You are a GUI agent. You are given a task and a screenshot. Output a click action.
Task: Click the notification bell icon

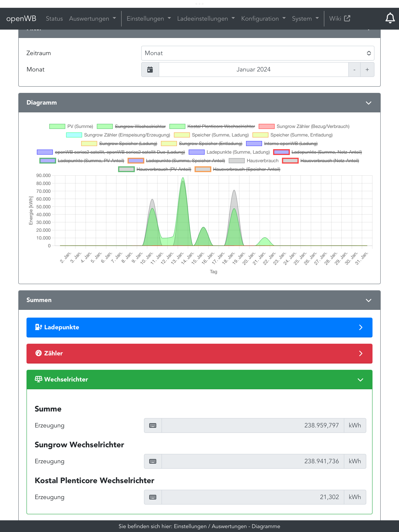click(x=390, y=18)
